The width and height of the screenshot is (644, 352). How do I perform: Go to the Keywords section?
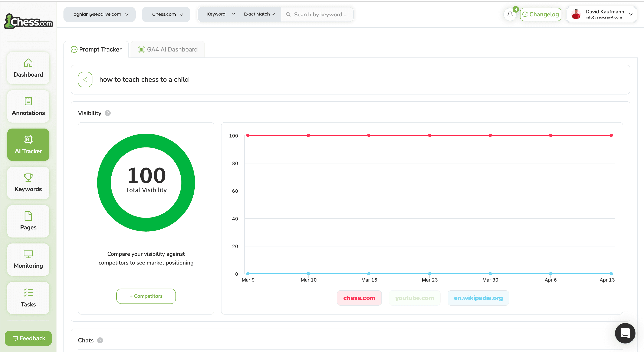(x=28, y=183)
